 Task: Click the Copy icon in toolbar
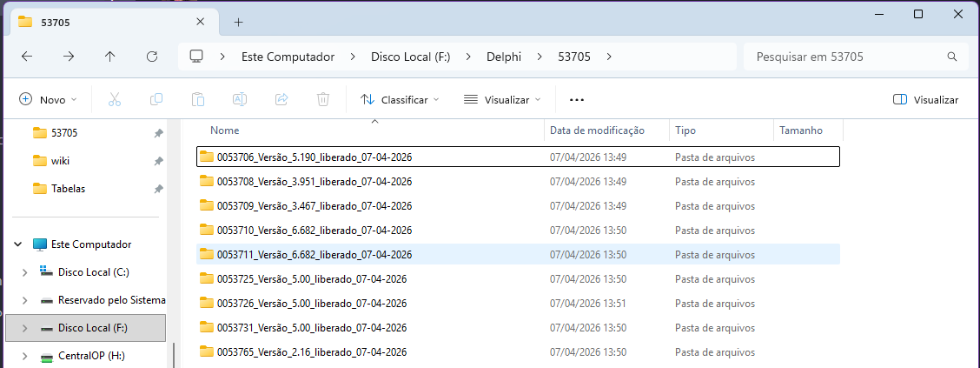(156, 99)
